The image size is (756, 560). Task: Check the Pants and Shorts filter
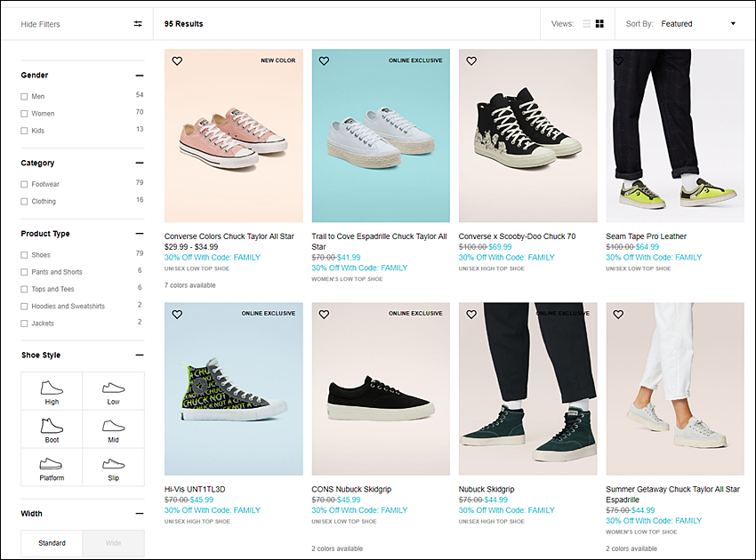[24, 272]
